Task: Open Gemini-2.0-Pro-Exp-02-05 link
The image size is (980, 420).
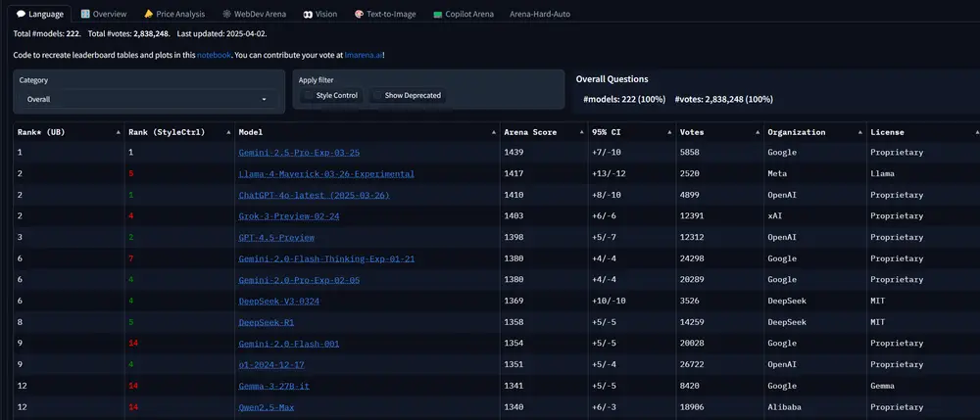Action: click(x=299, y=280)
